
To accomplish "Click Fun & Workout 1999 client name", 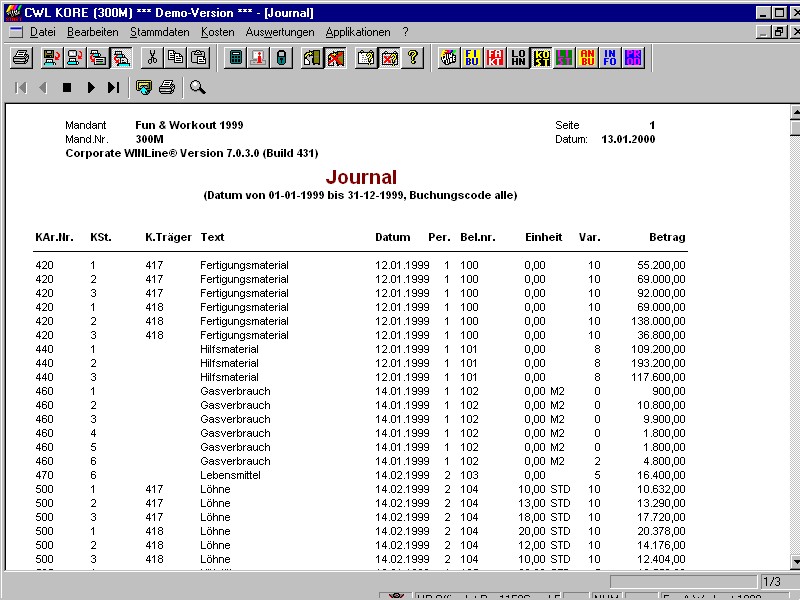I will point(189,125).
